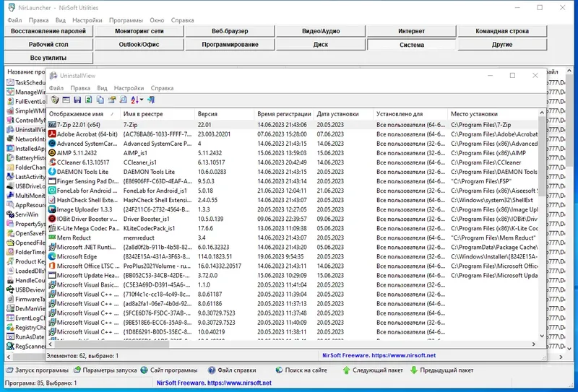
Task: Switch to Веб-браузер category tab
Action: pos(230,31)
